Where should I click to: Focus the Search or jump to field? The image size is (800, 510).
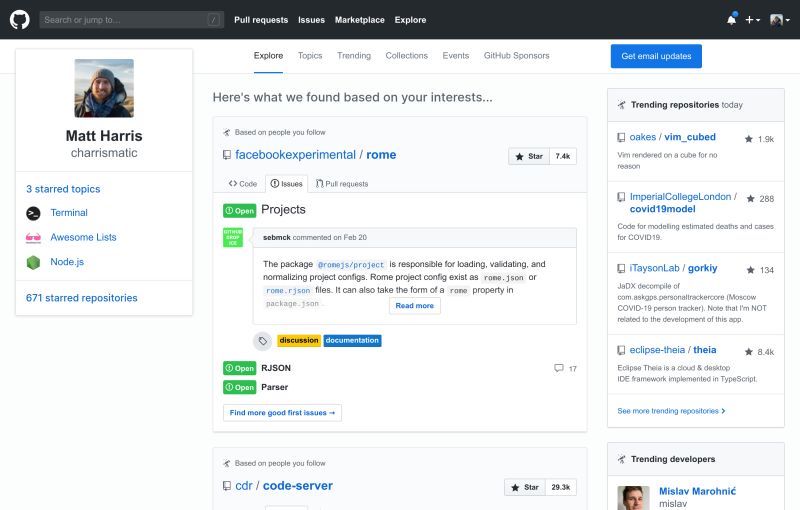[132, 20]
